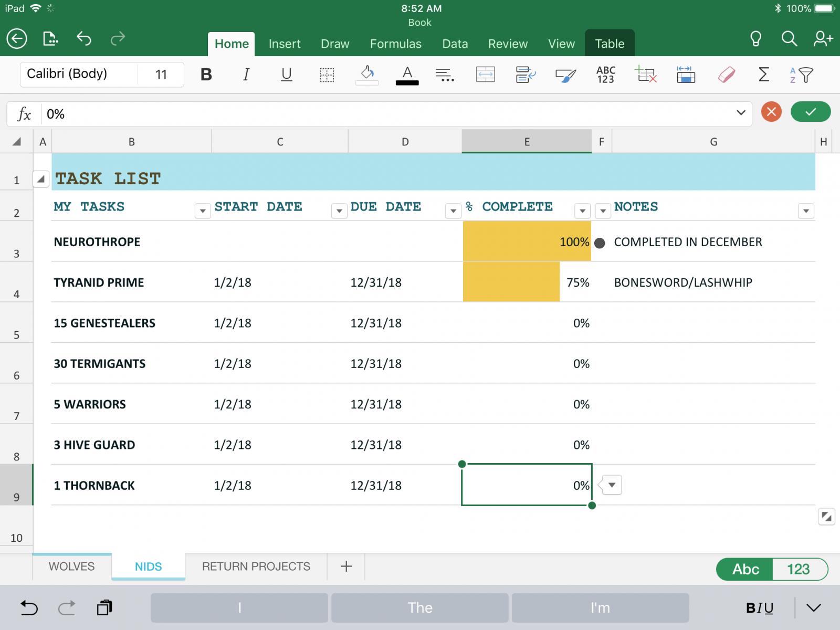840x630 pixels.
Task: Click the Clear eraser icon
Action: pyautogui.click(x=726, y=75)
